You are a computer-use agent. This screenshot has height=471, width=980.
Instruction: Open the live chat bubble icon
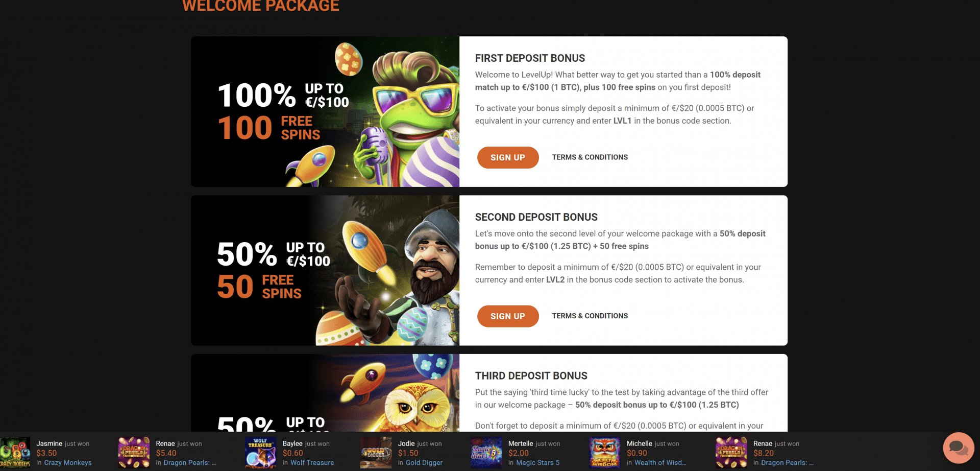tap(959, 448)
